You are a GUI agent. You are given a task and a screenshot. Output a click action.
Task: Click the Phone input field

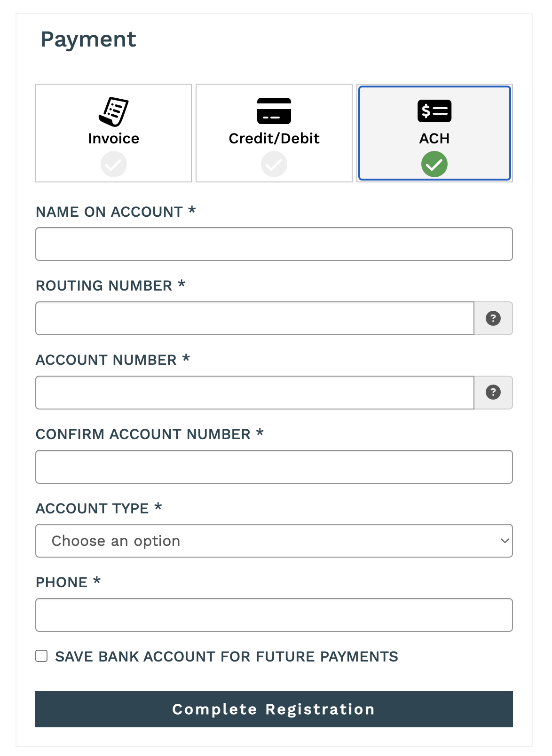[274, 615]
